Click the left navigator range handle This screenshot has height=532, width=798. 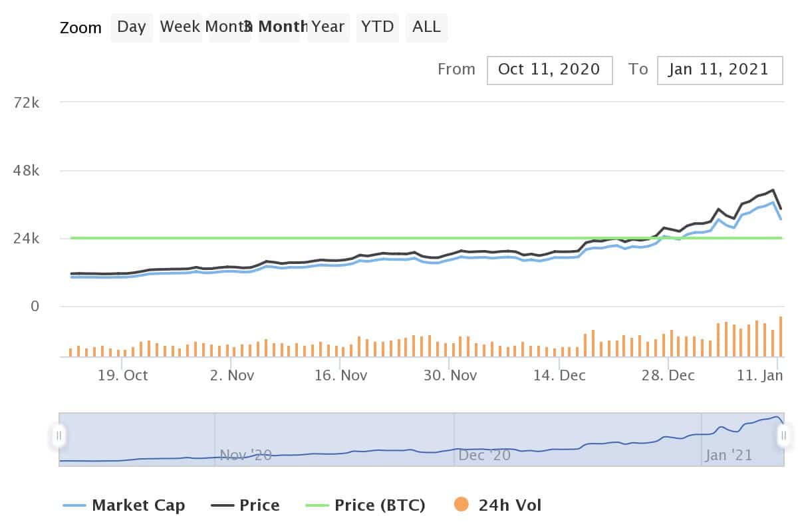click(x=59, y=436)
